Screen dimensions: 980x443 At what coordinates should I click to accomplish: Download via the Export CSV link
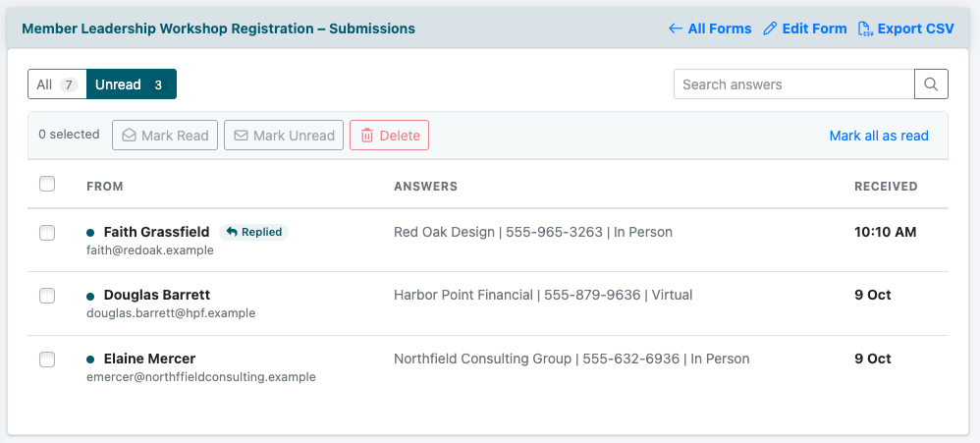(x=907, y=28)
